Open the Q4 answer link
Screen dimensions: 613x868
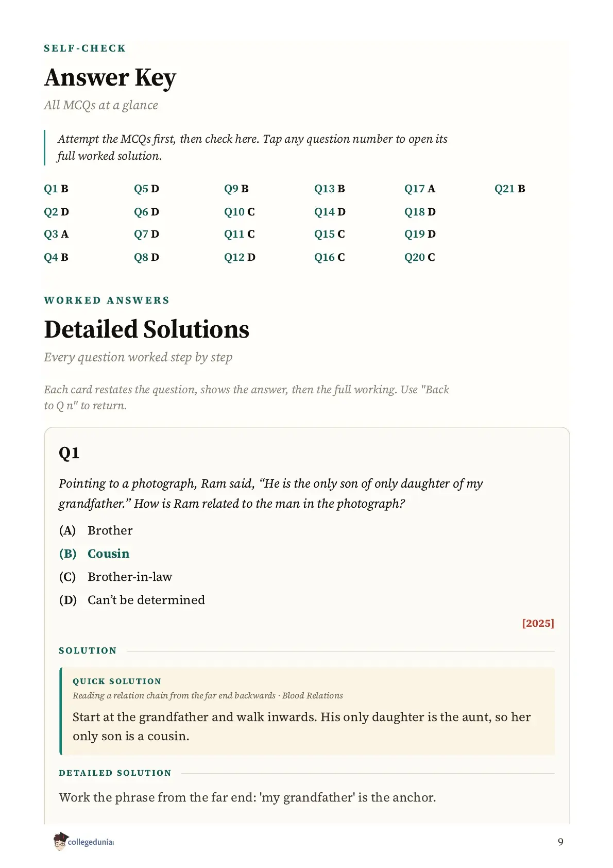coord(56,257)
